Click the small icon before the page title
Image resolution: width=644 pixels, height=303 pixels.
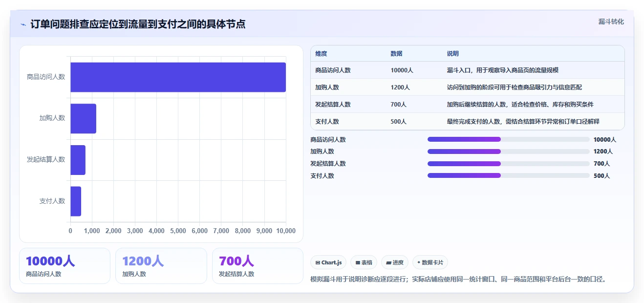(23, 24)
